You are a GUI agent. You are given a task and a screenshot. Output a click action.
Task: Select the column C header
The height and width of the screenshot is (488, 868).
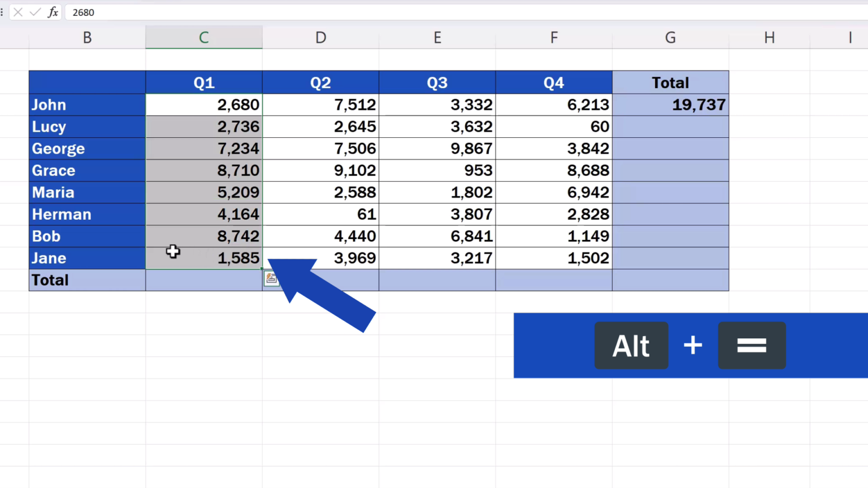[x=203, y=37]
